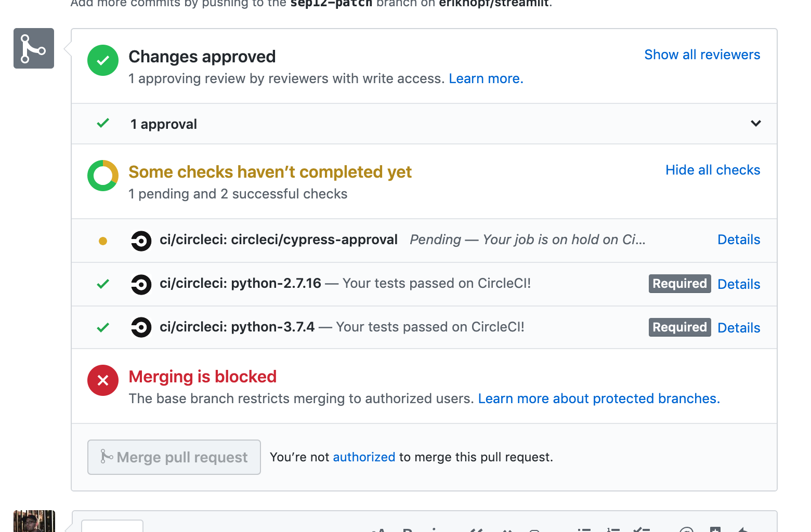The width and height of the screenshot is (811, 532).
Task: Show all reviewers list
Action: (x=702, y=55)
